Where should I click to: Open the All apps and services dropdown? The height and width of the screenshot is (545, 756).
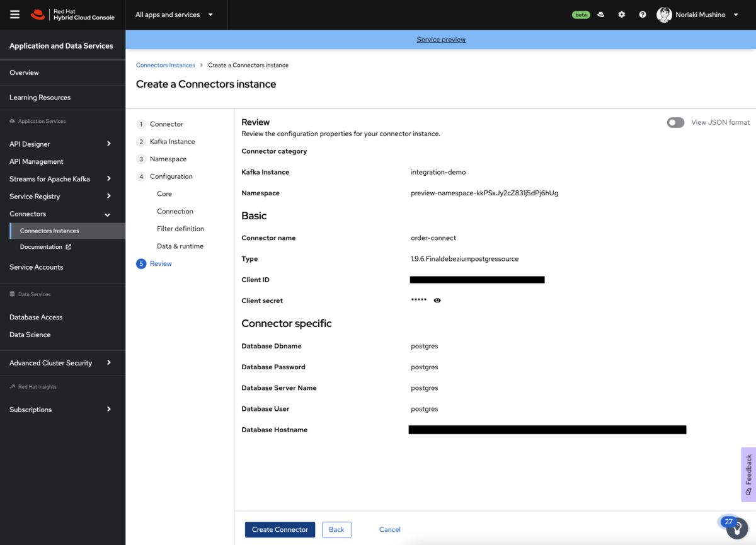point(175,14)
